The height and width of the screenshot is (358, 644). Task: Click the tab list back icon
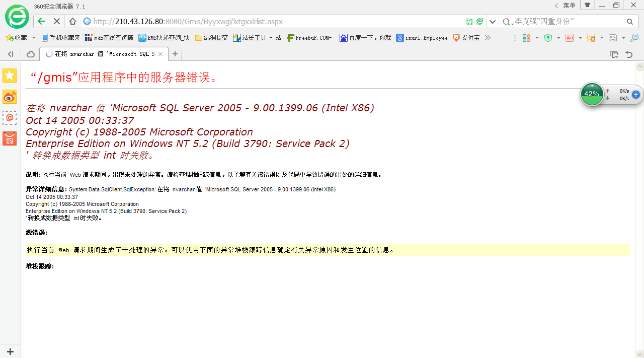click(x=11, y=54)
